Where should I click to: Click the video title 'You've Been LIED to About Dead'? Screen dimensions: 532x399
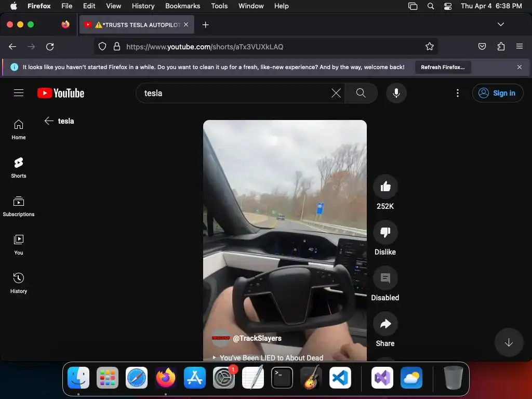(x=271, y=357)
